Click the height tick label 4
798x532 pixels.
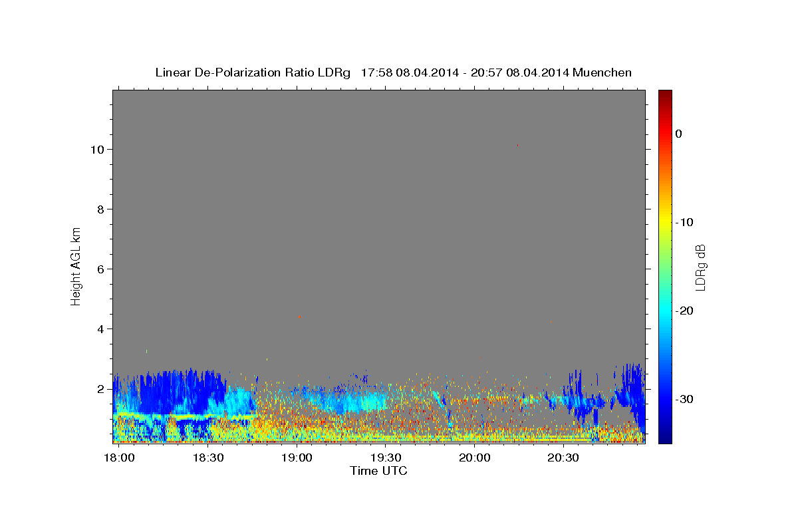coord(102,329)
